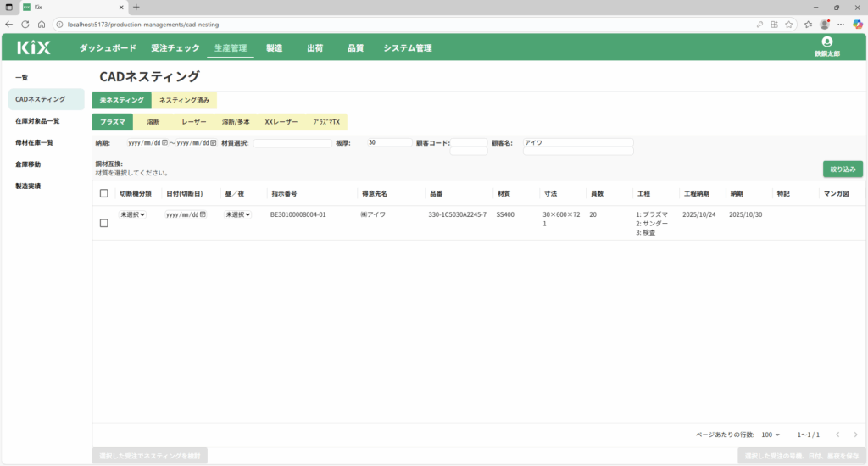The width and height of the screenshot is (868, 466).
Task: Select the レーザー machine tab
Action: click(193, 122)
